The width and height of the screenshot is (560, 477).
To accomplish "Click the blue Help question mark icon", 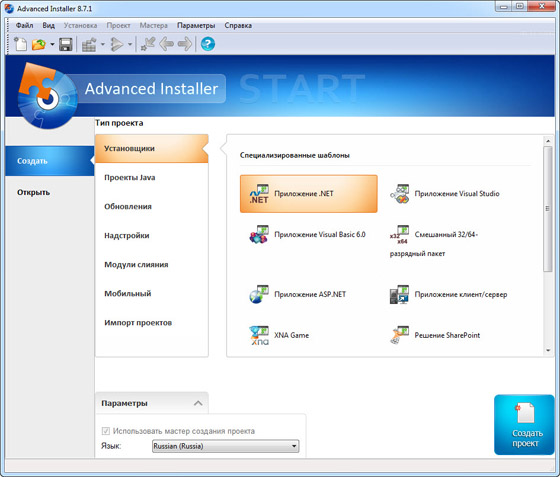I will coord(208,45).
